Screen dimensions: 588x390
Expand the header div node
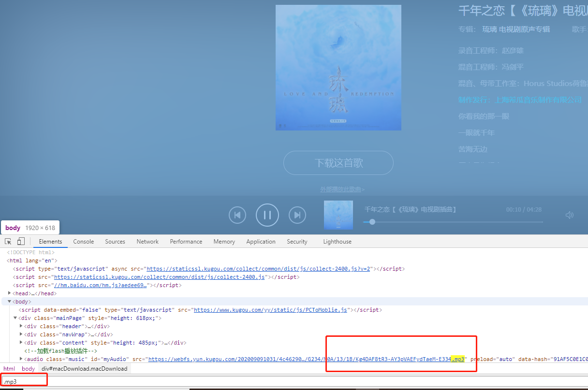click(21, 326)
